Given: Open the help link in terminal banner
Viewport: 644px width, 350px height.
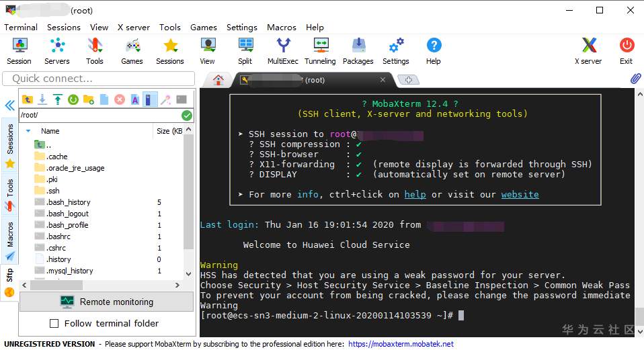Looking at the screenshot, I should point(415,195).
